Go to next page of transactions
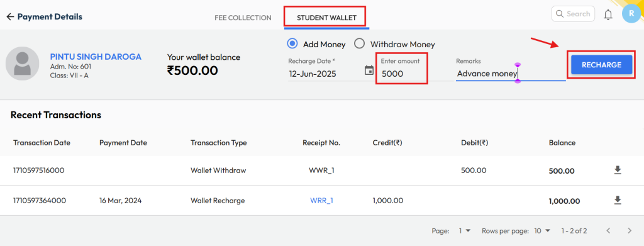The image size is (644, 246). pyautogui.click(x=630, y=231)
